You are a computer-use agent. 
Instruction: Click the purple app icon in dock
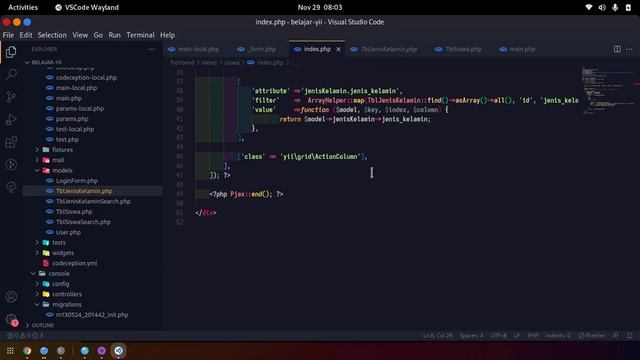click(x=101, y=351)
